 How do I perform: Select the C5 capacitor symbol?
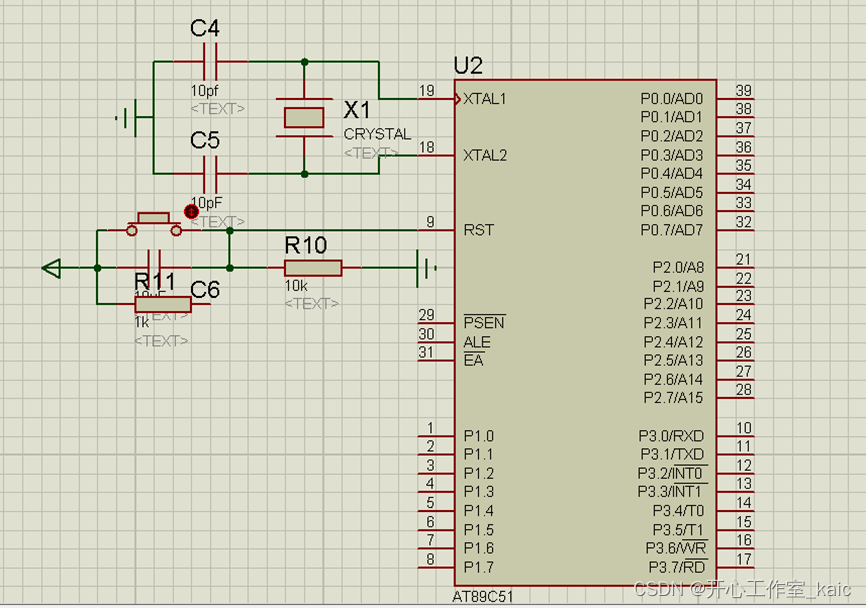click(x=210, y=174)
